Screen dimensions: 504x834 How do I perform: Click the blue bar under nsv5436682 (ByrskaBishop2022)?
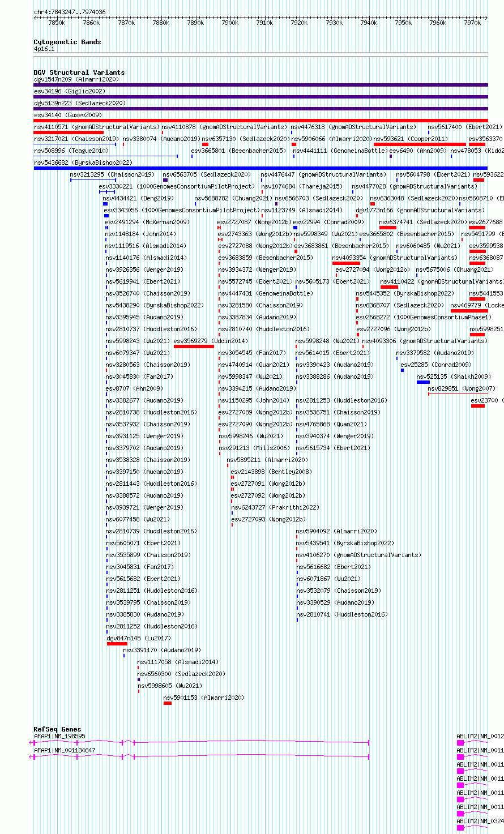[260, 168]
